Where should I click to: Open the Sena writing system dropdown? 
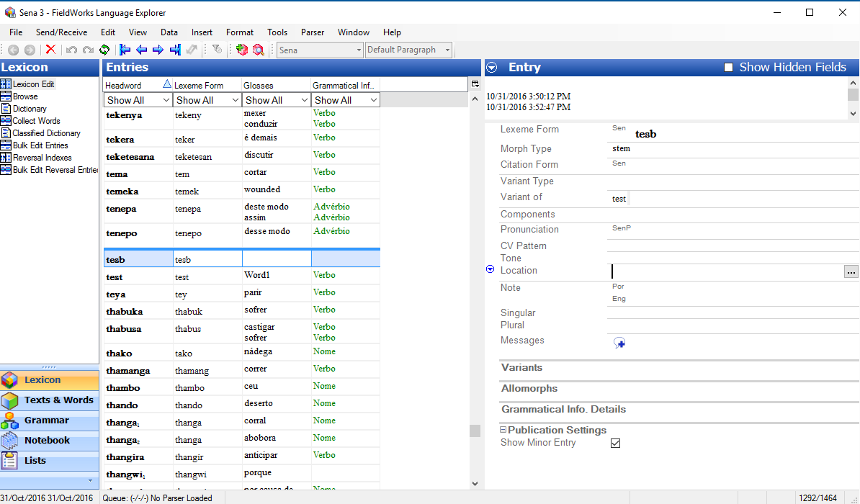[x=359, y=50]
